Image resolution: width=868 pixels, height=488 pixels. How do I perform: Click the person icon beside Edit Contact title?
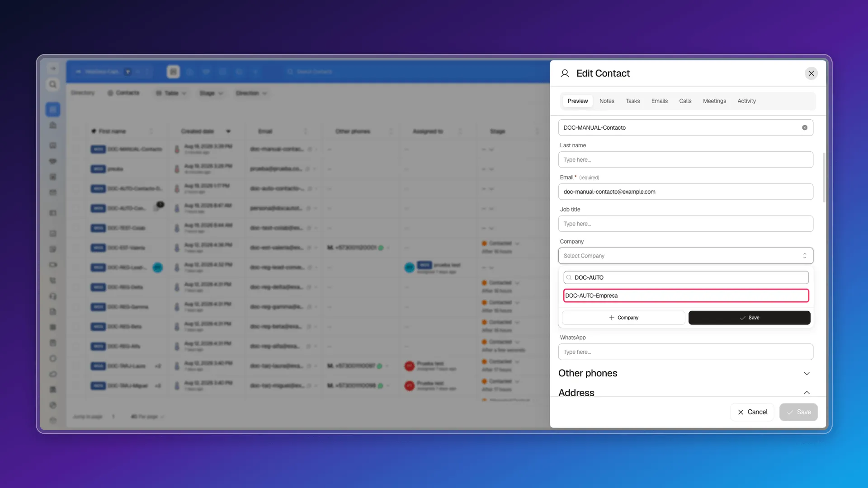[565, 73]
